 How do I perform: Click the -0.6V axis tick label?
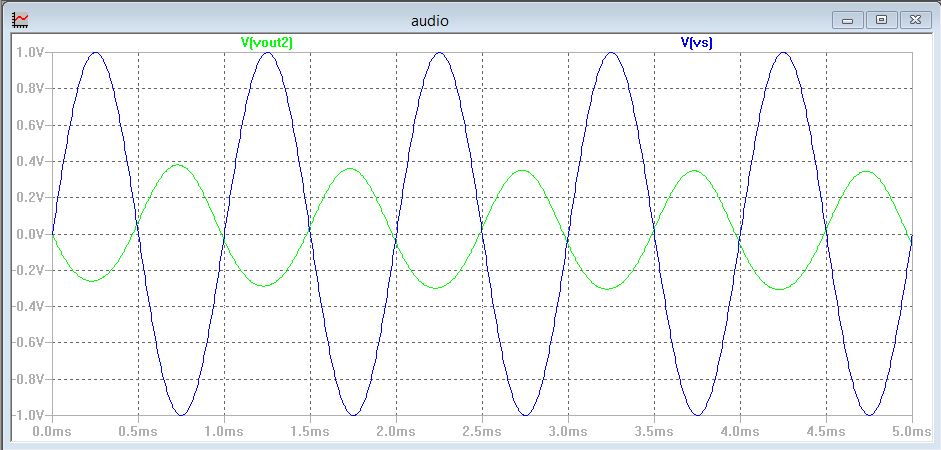point(28,343)
